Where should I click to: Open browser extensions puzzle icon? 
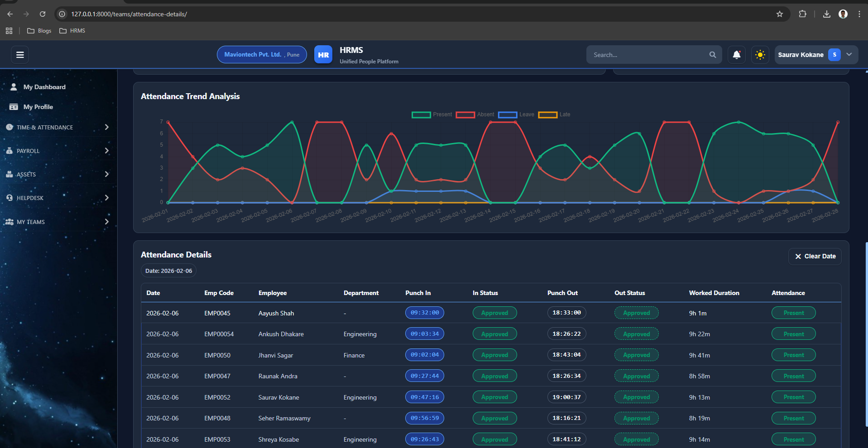[x=802, y=14]
